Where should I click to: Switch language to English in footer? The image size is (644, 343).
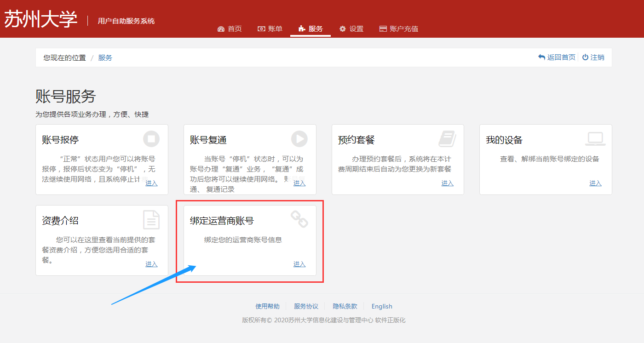(x=382, y=306)
